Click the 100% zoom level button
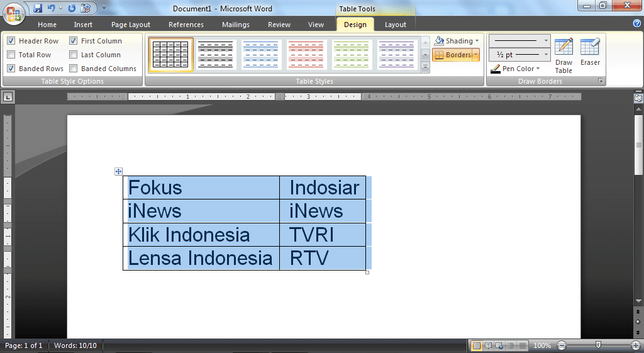This screenshot has width=644, height=353. 542,345
